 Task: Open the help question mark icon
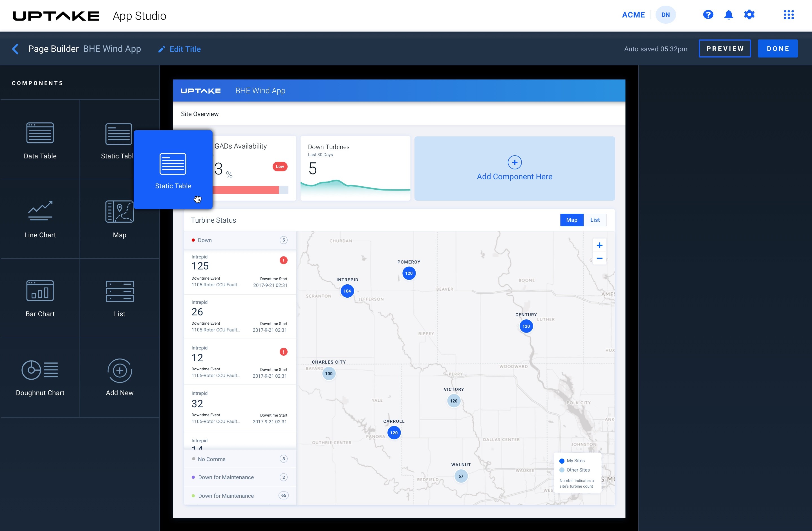pos(708,15)
